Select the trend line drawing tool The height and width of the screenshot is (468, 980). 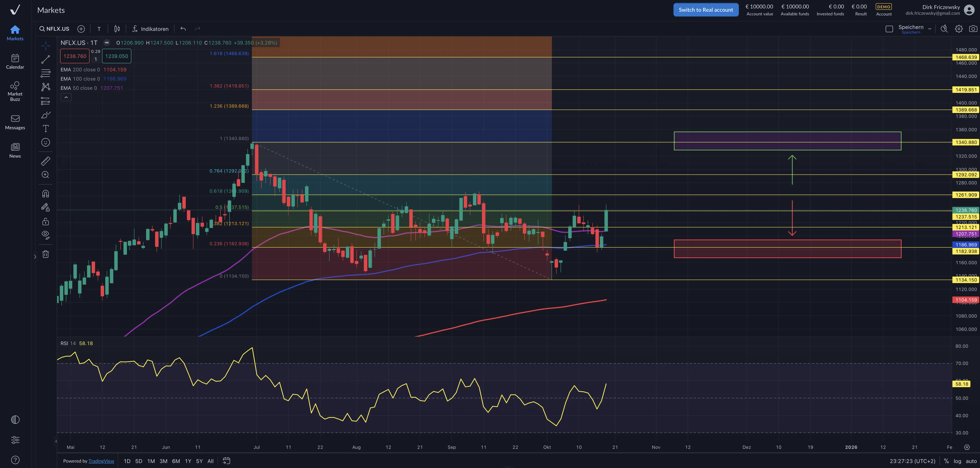pyautogui.click(x=45, y=59)
